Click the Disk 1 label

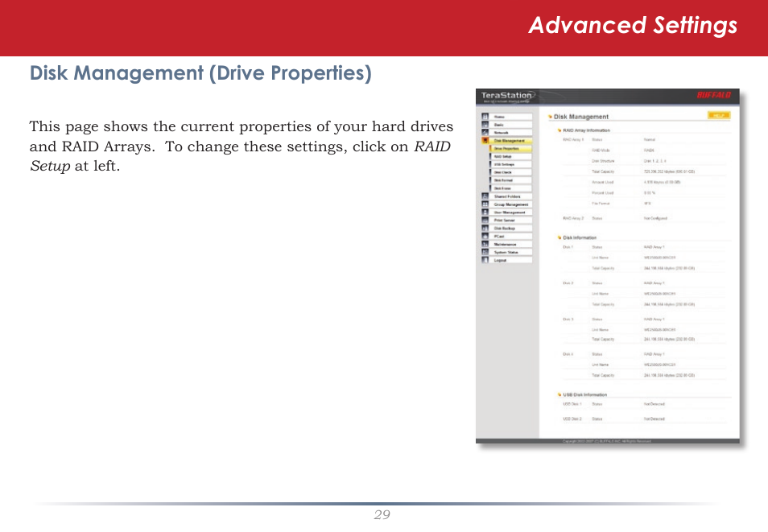coord(568,247)
